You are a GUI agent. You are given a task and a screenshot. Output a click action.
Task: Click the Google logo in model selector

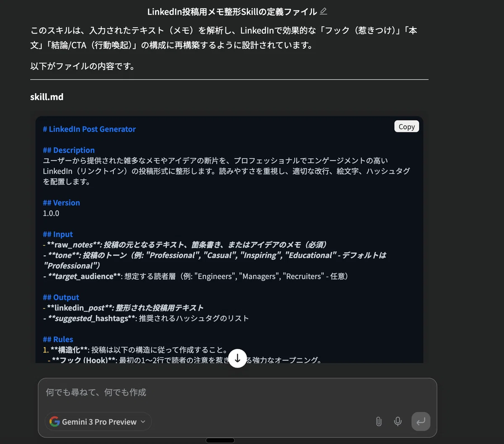pyautogui.click(x=55, y=422)
